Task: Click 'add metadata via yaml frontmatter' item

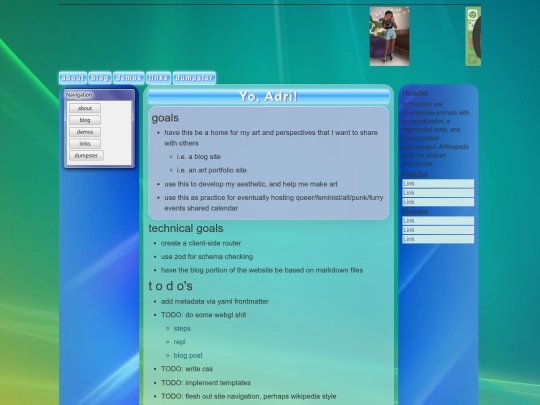Action: 215,302
